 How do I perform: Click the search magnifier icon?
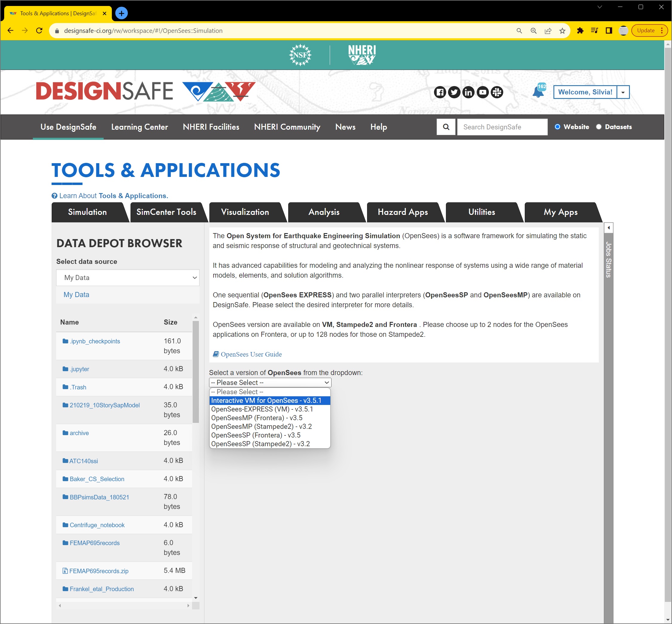446,127
